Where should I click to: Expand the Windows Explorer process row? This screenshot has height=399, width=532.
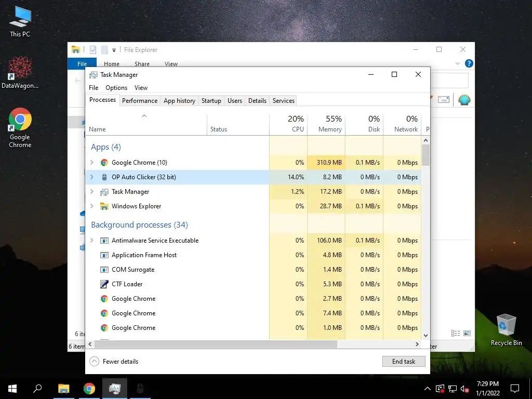(91, 206)
